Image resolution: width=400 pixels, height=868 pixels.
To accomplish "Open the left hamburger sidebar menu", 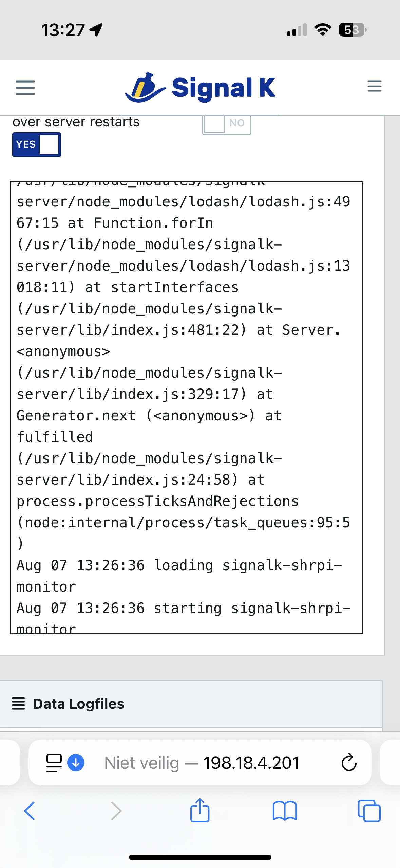I will pyautogui.click(x=25, y=88).
